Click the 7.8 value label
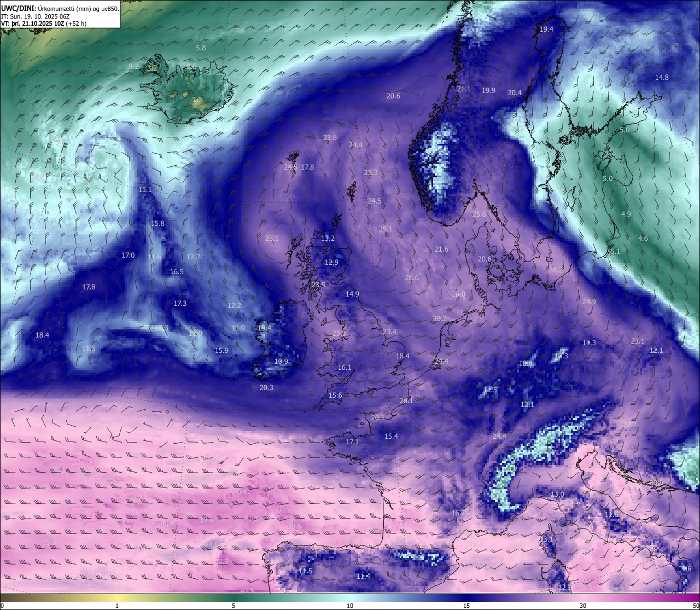Image resolution: width=700 pixels, height=610 pixels. pos(240,31)
